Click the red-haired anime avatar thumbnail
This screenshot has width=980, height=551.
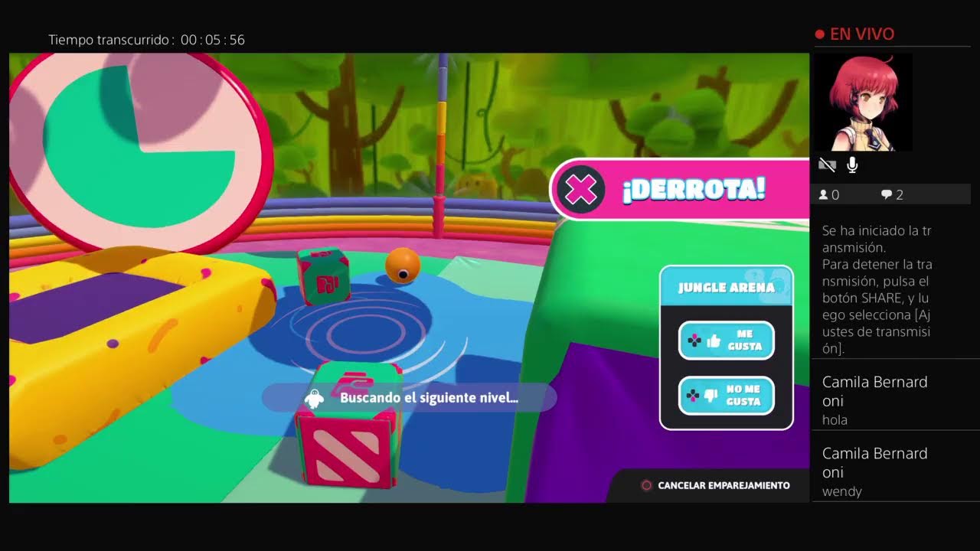(863, 102)
